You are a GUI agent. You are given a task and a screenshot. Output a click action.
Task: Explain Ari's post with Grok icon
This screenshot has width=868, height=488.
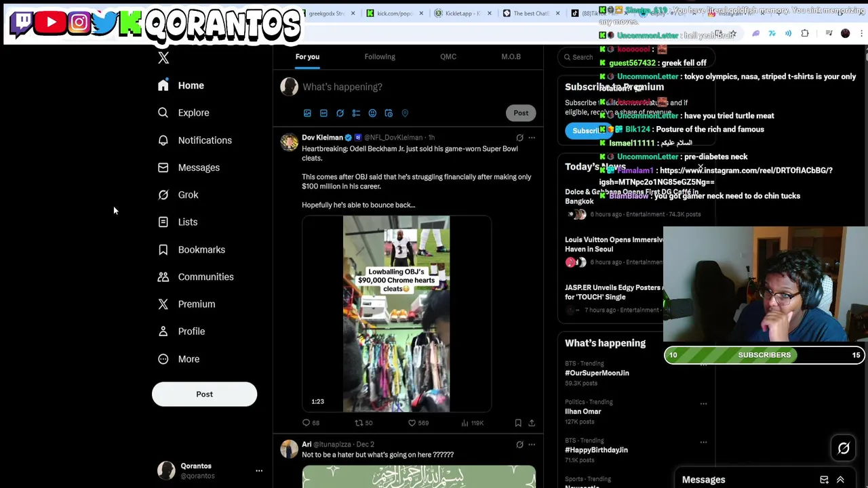[519, 445]
